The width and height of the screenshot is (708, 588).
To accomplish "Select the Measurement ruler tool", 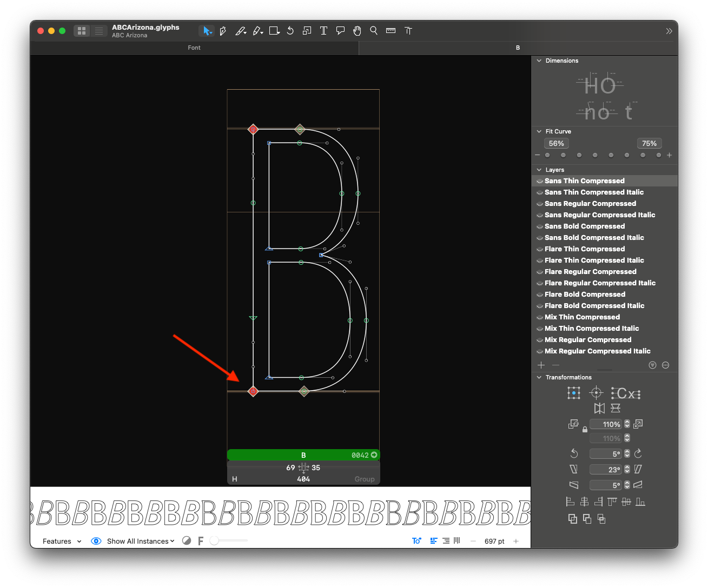I will (x=391, y=31).
